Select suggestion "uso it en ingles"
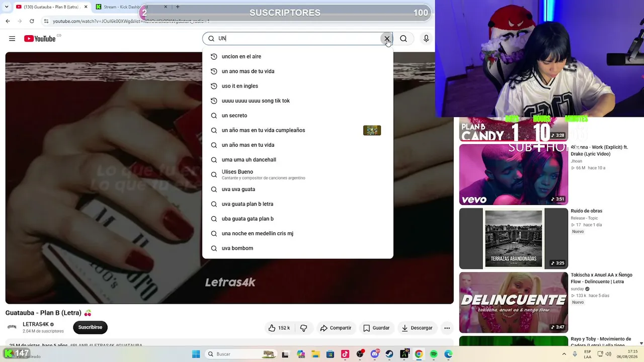This screenshot has height=362, width=644. click(x=297, y=86)
